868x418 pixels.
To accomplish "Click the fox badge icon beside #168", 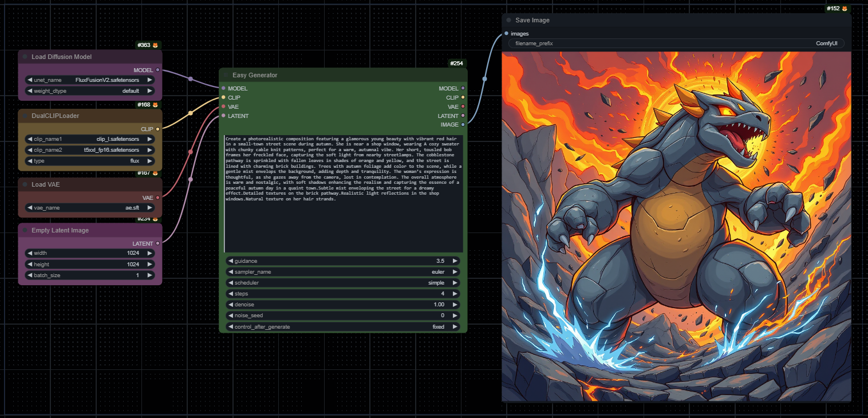I will coord(155,104).
